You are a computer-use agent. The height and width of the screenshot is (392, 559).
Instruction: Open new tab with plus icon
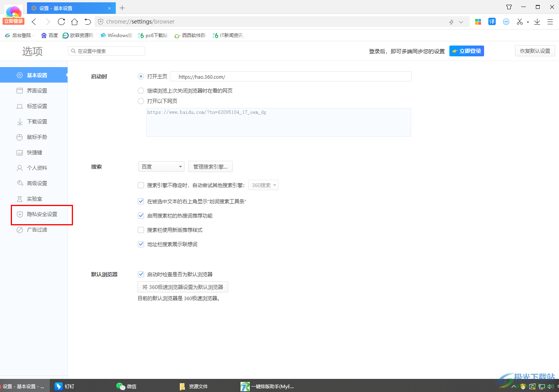click(x=122, y=8)
